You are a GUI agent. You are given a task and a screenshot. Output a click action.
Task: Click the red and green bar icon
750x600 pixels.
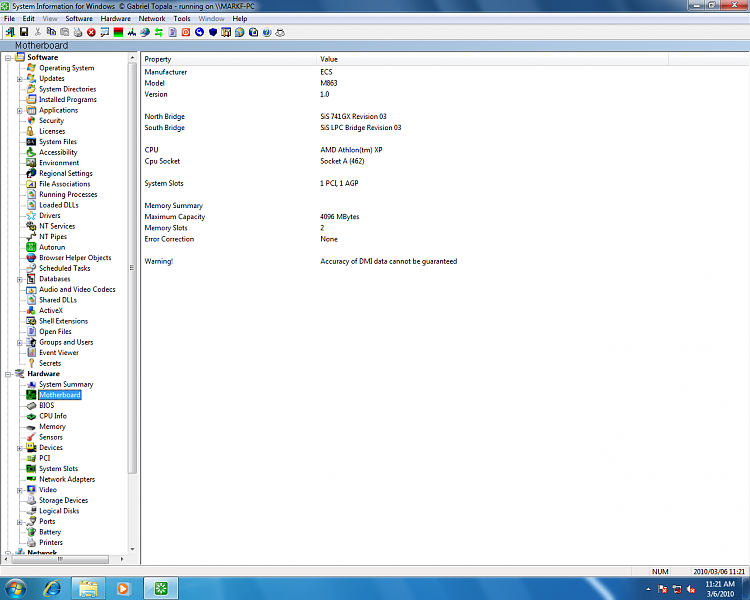click(118, 32)
